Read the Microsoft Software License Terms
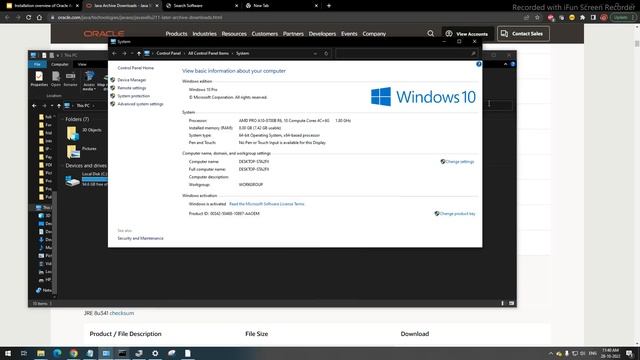The image size is (640, 360). (267, 204)
